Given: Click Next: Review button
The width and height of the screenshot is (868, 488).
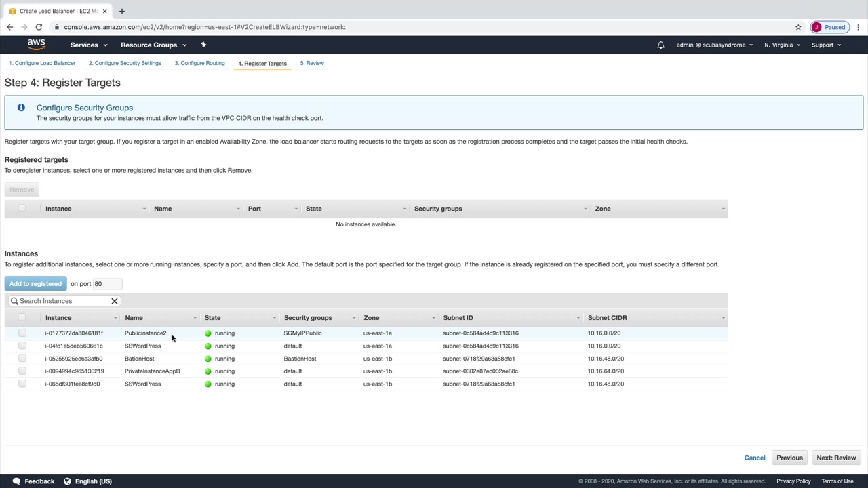Looking at the screenshot, I should tap(836, 457).
